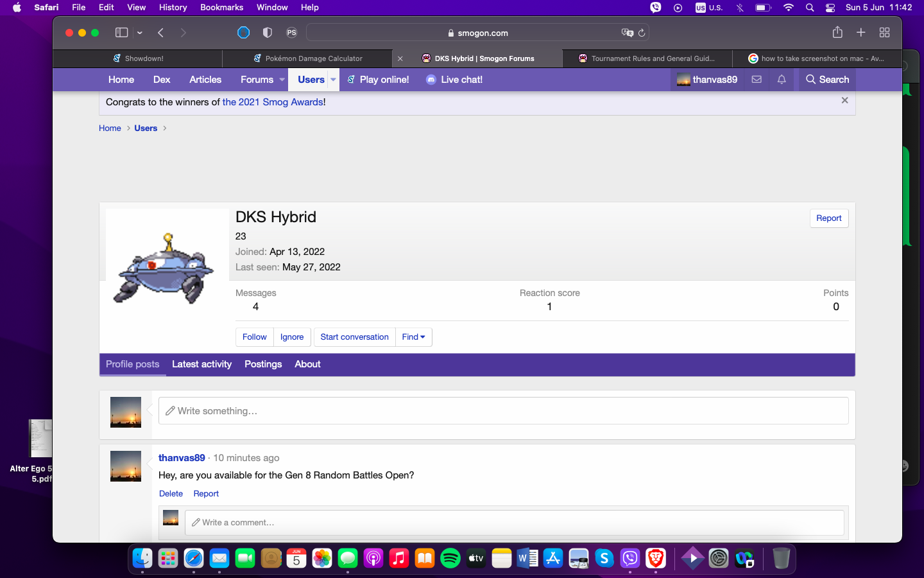The width and height of the screenshot is (924, 578).
Task: Ignore DKS Hybrid
Action: (x=292, y=337)
